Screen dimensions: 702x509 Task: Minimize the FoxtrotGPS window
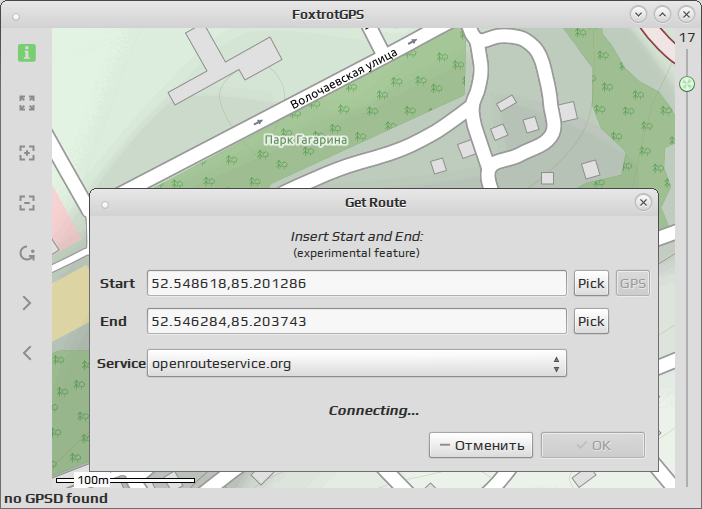638,14
